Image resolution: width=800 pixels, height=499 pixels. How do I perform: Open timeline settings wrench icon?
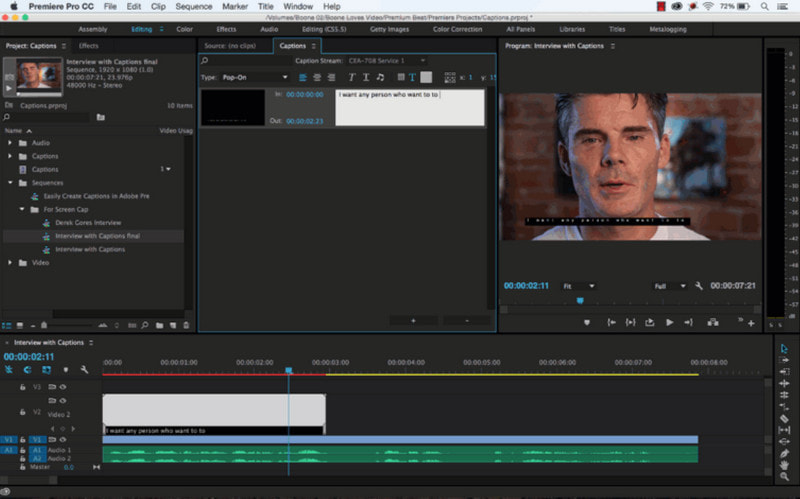pos(84,370)
